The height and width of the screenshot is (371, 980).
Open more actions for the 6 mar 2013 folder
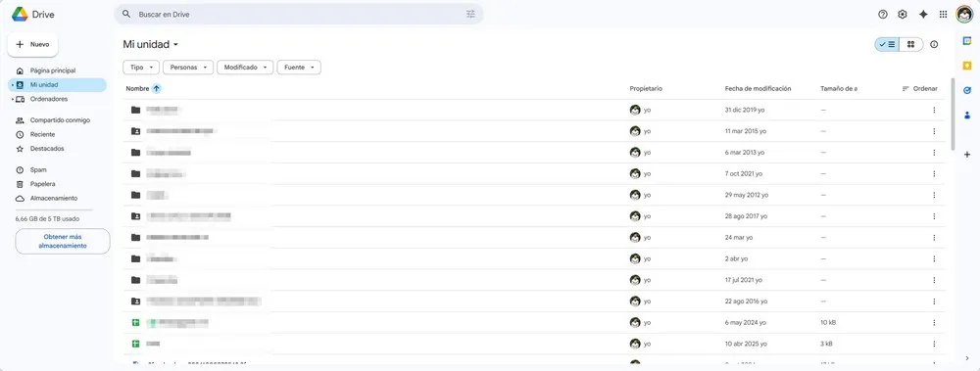point(934,153)
